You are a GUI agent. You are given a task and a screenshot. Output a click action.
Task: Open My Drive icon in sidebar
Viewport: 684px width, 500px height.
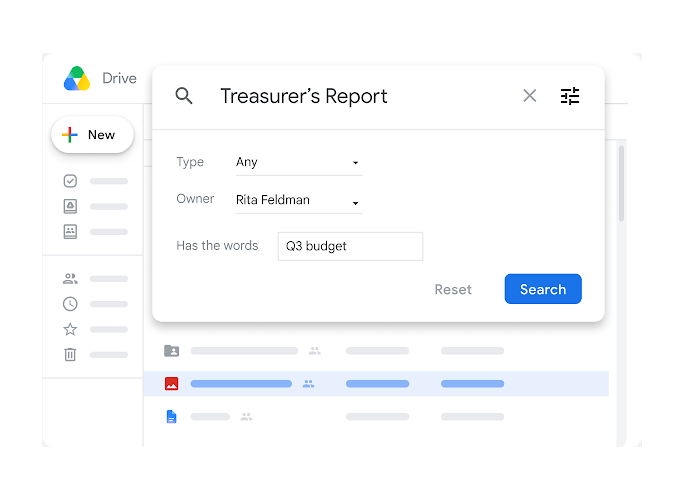pos(70,206)
